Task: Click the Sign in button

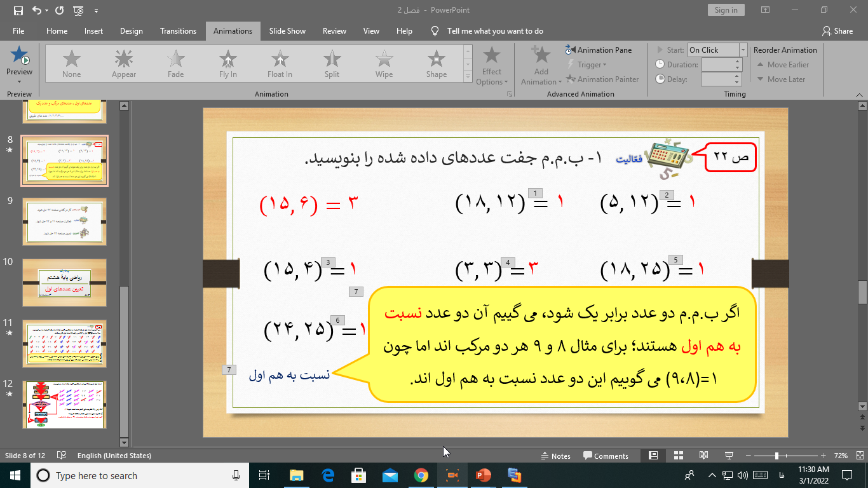Action: coord(726,10)
